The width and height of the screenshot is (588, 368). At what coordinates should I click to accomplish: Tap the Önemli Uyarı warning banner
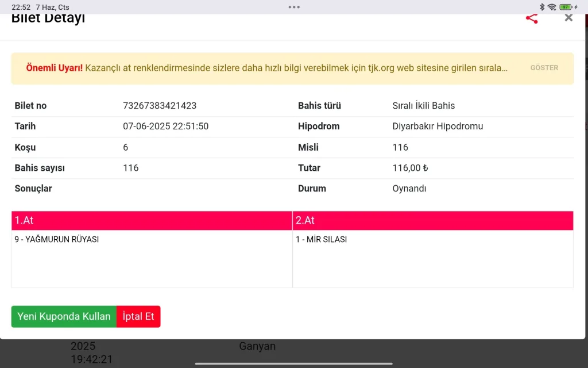tap(267, 68)
